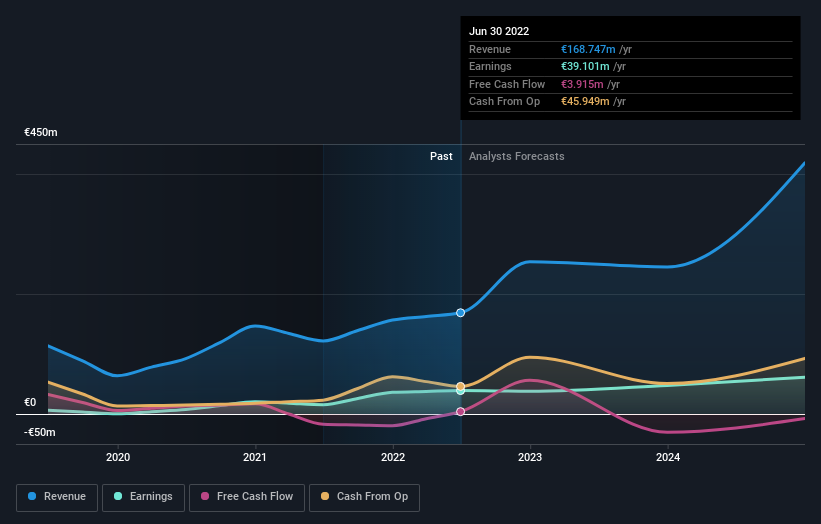The height and width of the screenshot is (524, 821).
Task: Select the 2021 x-axis label
Action: click(254, 457)
